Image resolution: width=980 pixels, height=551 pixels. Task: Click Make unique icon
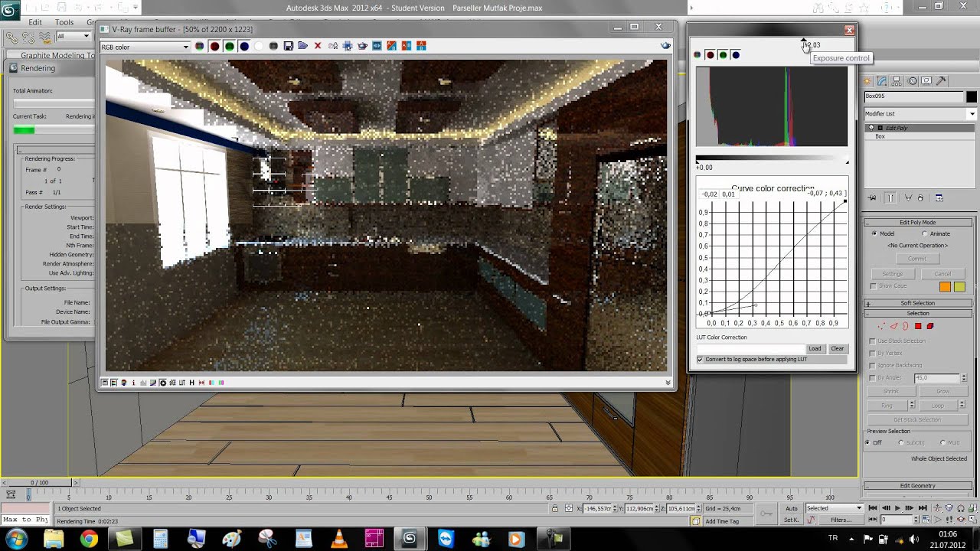(x=908, y=198)
